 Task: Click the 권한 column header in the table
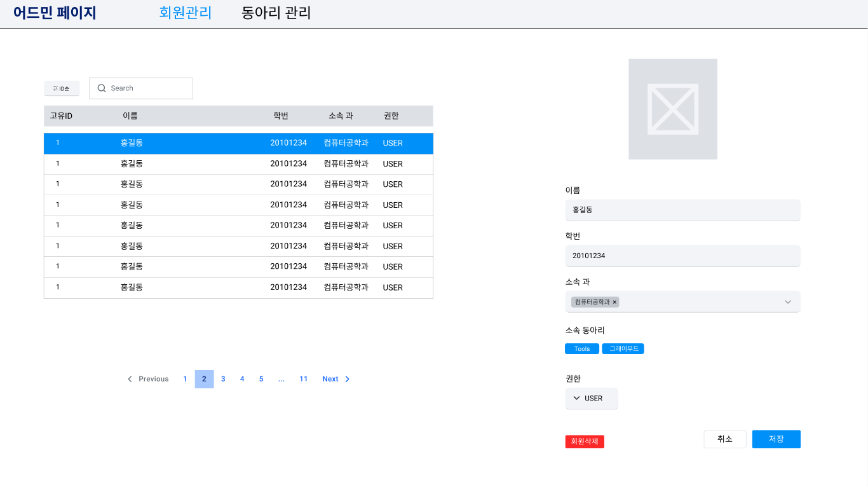pyautogui.click(x=391, y=116)
